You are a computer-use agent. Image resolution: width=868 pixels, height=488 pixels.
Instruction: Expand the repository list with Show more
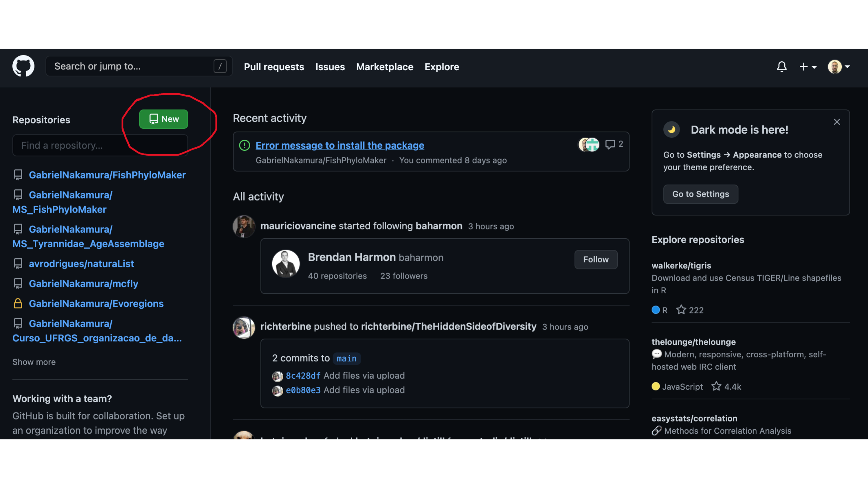[x=34, y=362]
